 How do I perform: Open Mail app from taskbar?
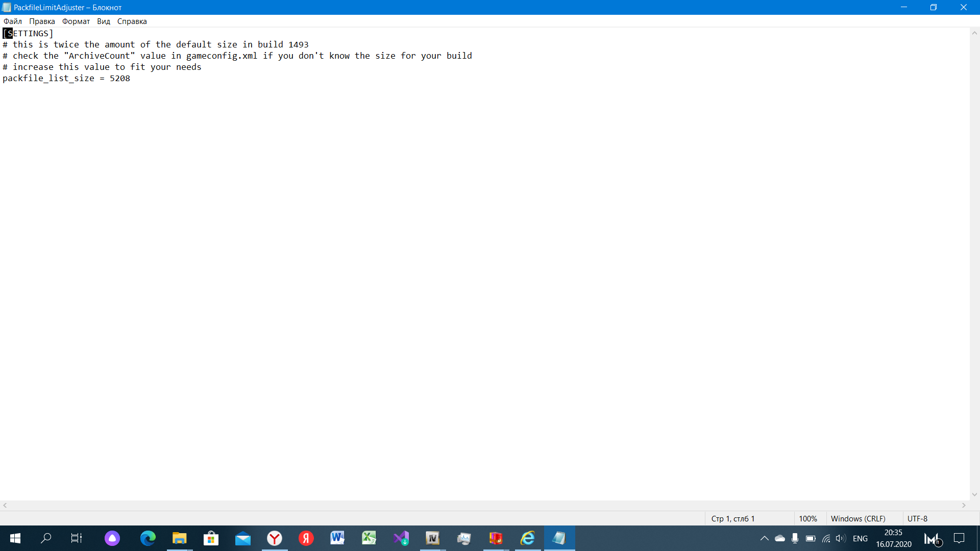click(243, 538)
